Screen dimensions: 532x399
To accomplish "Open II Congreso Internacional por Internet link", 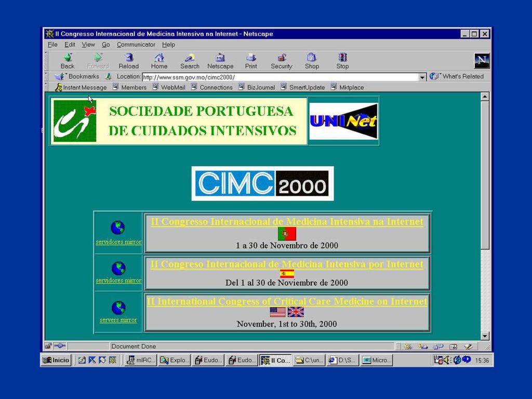I will coord(287,264).
